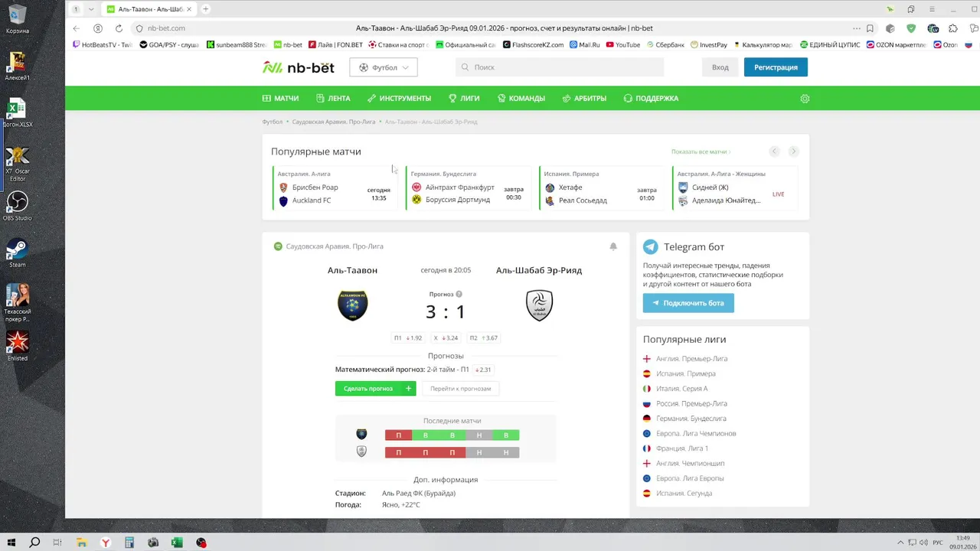Open the ИНСТРУМЕНТЫ menu
980x551 pixels.
coord(399,99)
